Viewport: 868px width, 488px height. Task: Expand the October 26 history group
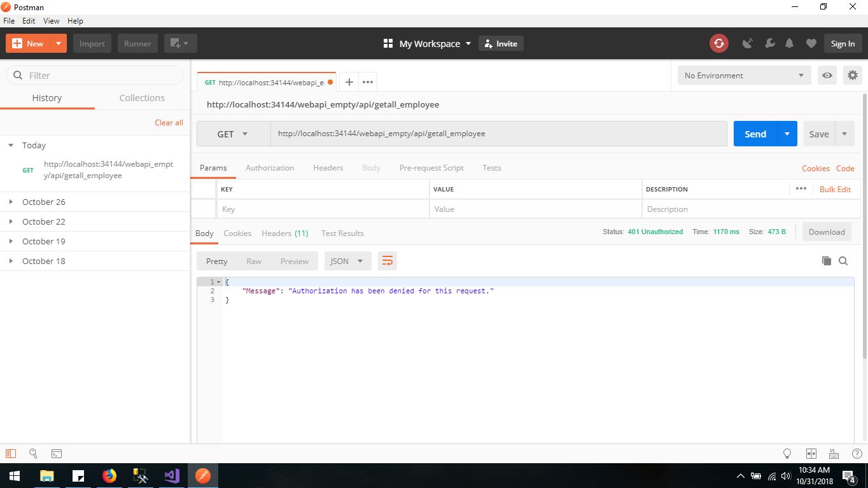[11, 202]
